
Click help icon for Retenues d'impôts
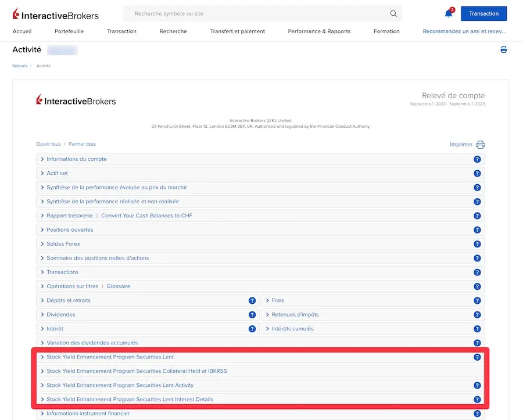coord(477,315)
